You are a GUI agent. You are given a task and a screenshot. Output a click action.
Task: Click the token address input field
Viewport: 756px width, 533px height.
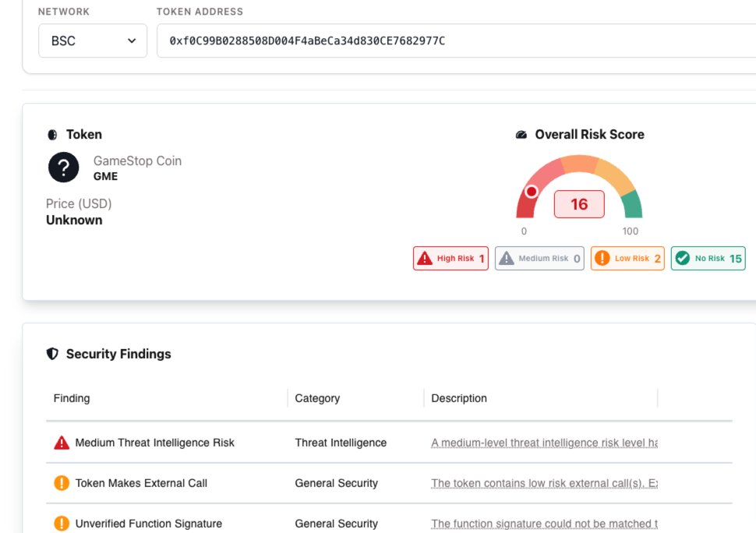(456, 41)
